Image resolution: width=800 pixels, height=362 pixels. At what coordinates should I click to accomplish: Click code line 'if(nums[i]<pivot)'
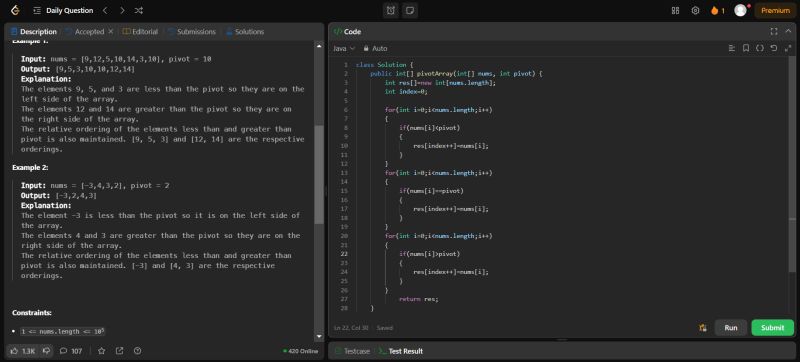430,128
